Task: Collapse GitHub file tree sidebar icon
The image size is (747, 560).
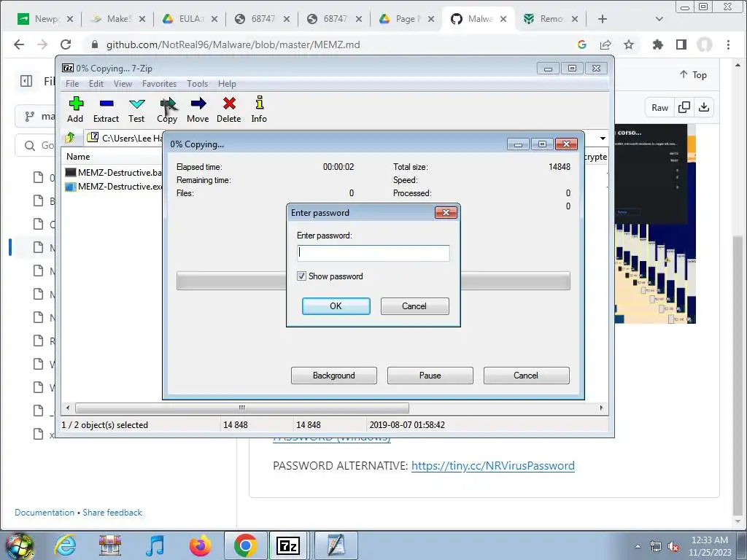Action: (x=26, y=81)
